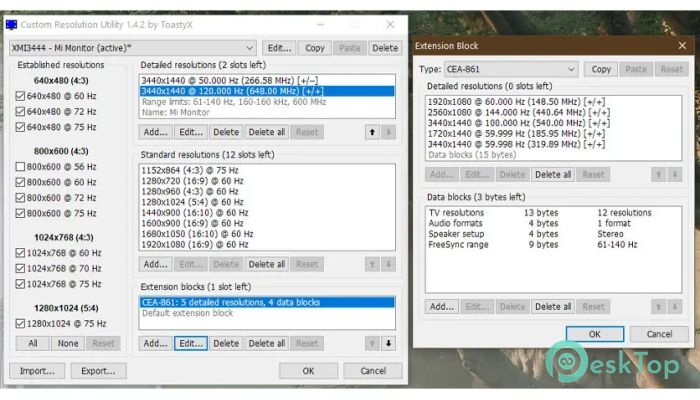Click Edit next to the monitor dropdown

click(279, 48)
